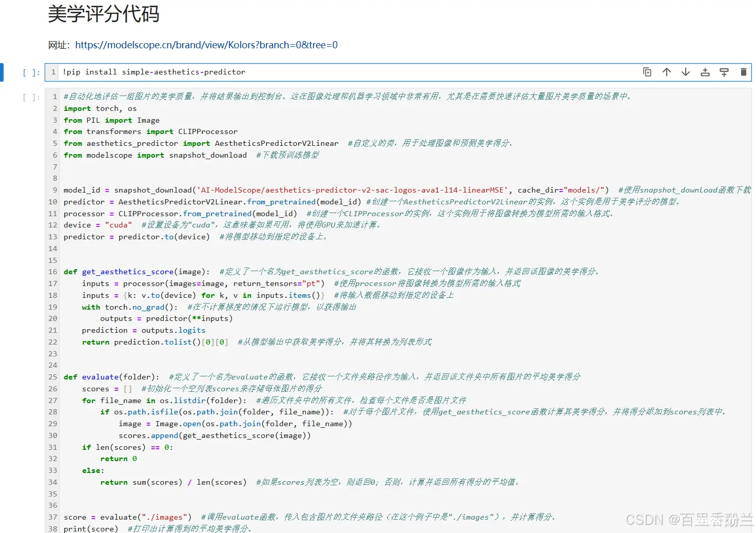Click 'prediction = outputs.logits' line
Viewport: 756px width, 533px height.
click(144, 330)
